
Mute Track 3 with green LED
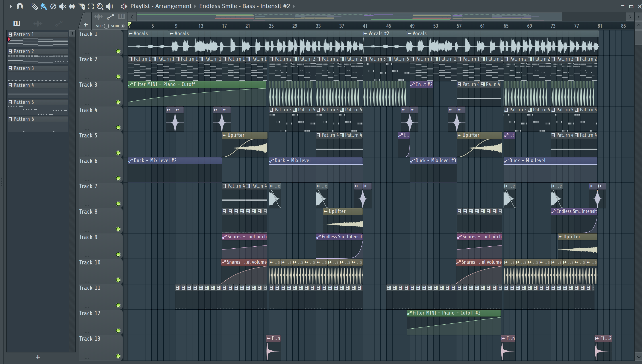tap(118, 102)
